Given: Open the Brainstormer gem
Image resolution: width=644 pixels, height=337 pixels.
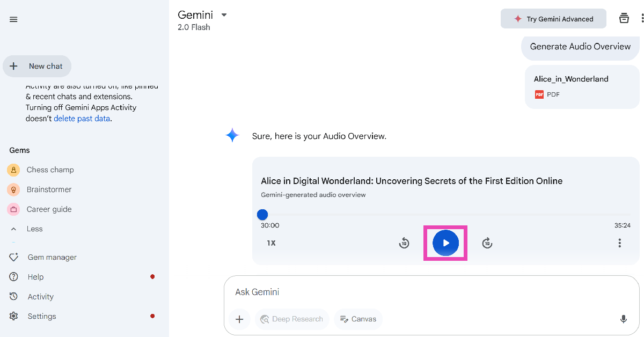Looking at the screenshot, I should point(49,189).
